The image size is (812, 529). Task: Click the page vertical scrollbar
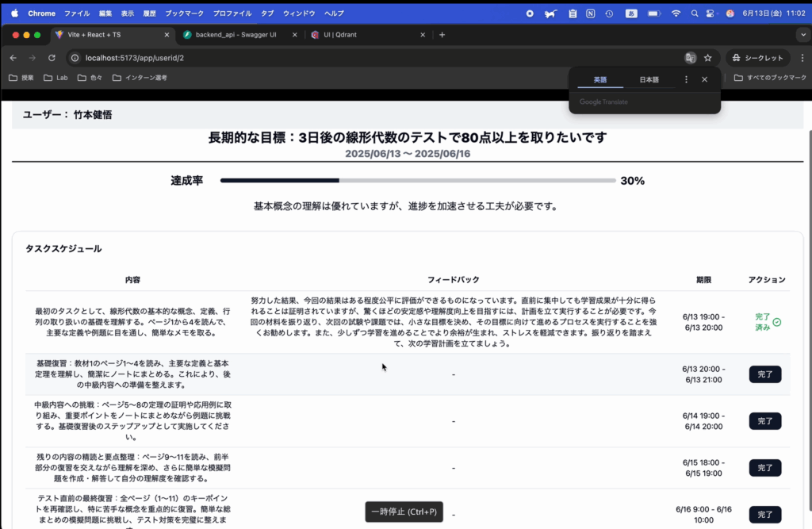click(x=809, y=320)
